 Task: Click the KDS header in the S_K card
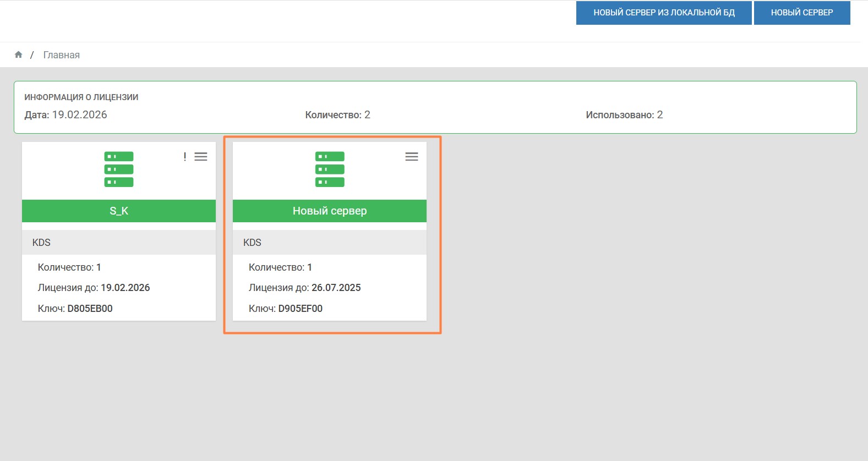coord(41,243)
